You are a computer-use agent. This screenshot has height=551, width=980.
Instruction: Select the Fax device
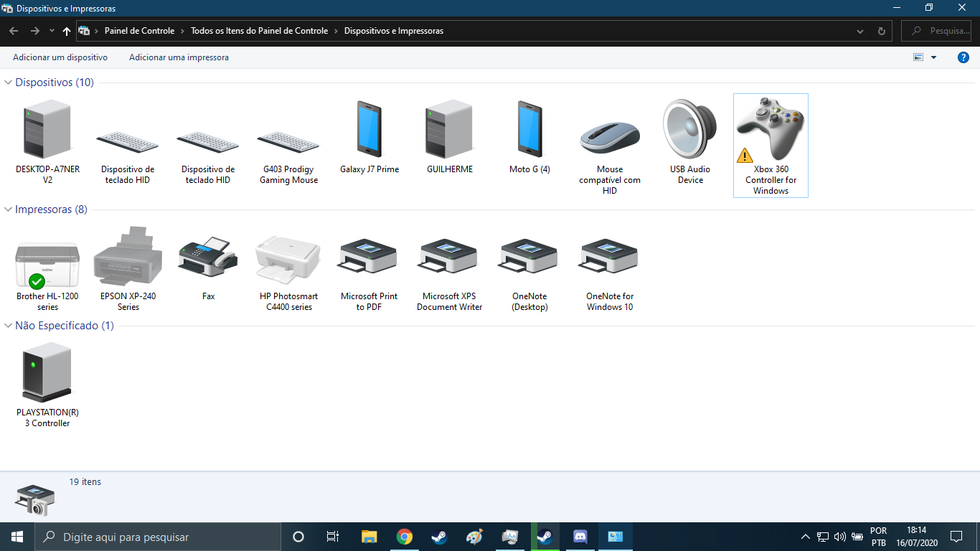[x=208, y=268]
